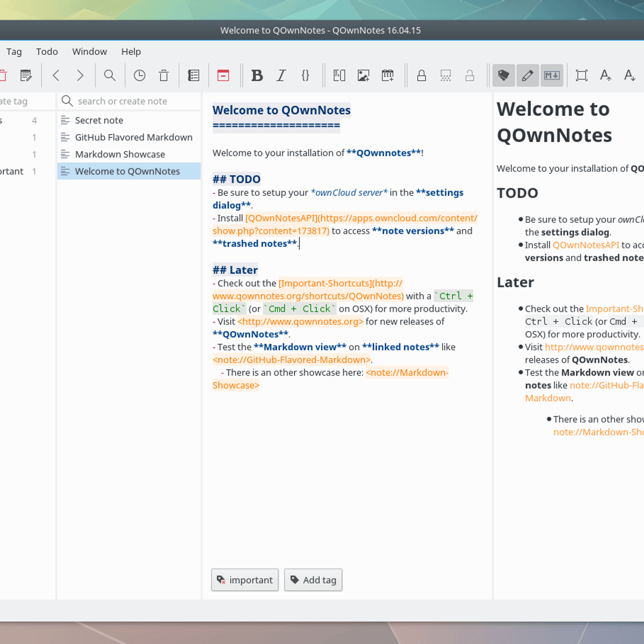Screen dimensions: 644x644
Task: Select the GitHub Flavored Markdown note
Action: click(129, 137)
